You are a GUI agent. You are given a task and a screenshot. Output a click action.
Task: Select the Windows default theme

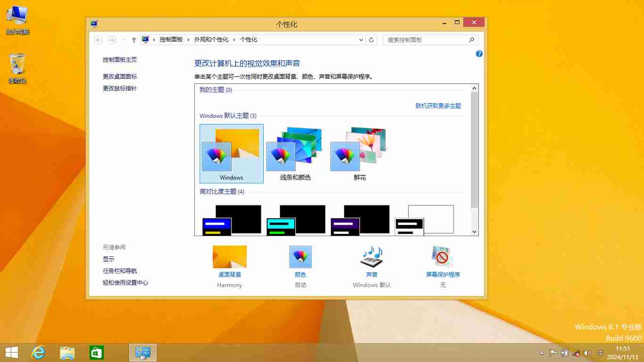231,154
